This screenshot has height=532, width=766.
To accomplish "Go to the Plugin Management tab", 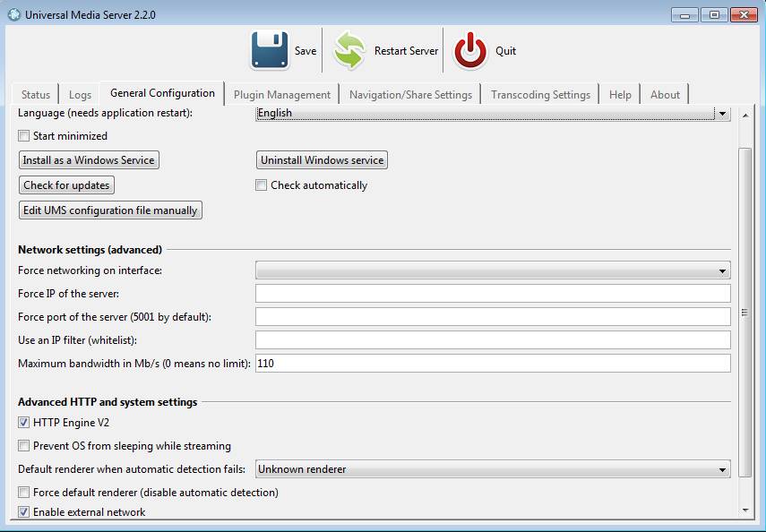I will click(282, 95).
